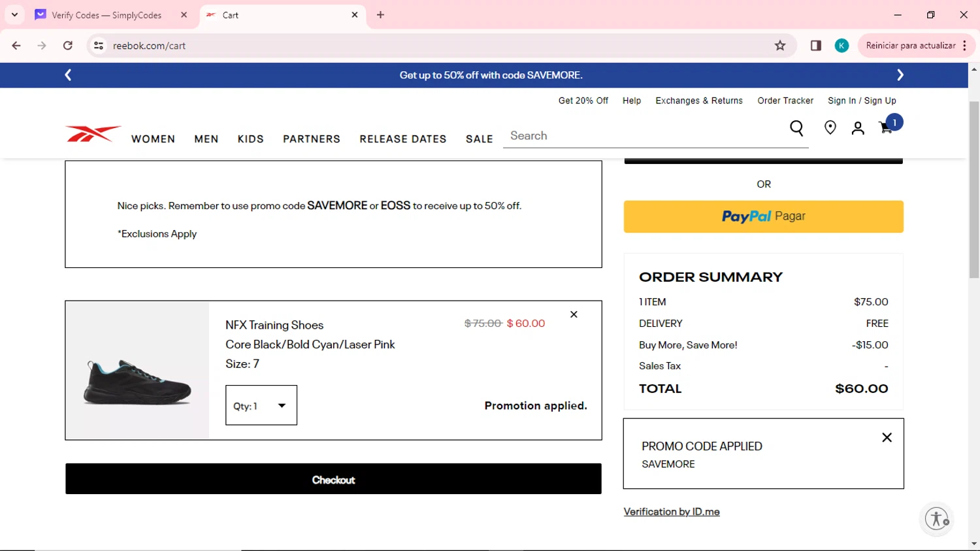Open the store locator pin icon
The image size is (980, 551).
point(830,128)
